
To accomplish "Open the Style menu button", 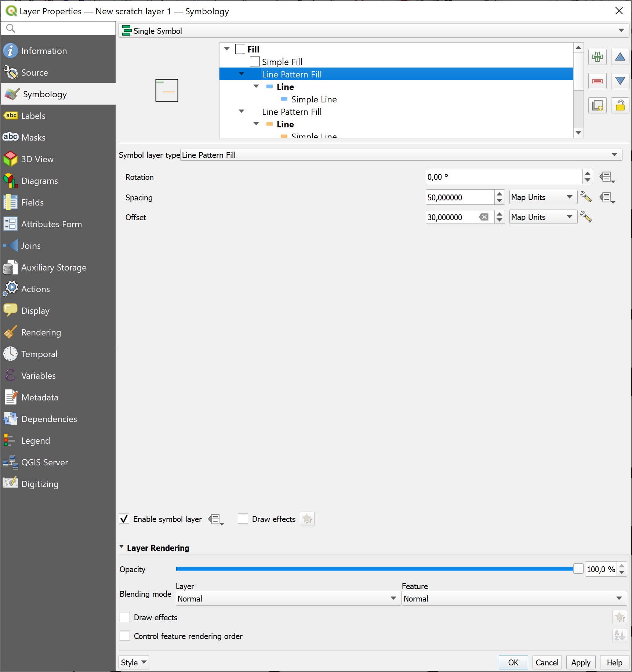I will click(134, 662).
